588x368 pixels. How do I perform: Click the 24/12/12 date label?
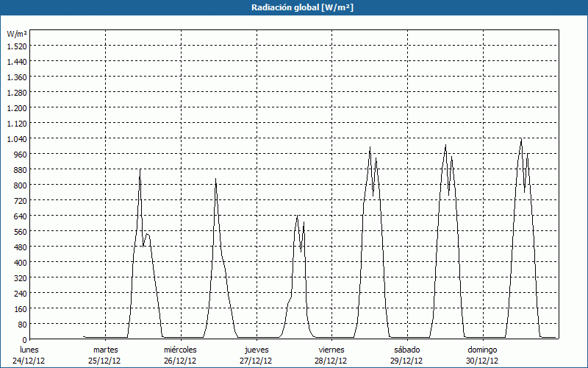point(29,361)
